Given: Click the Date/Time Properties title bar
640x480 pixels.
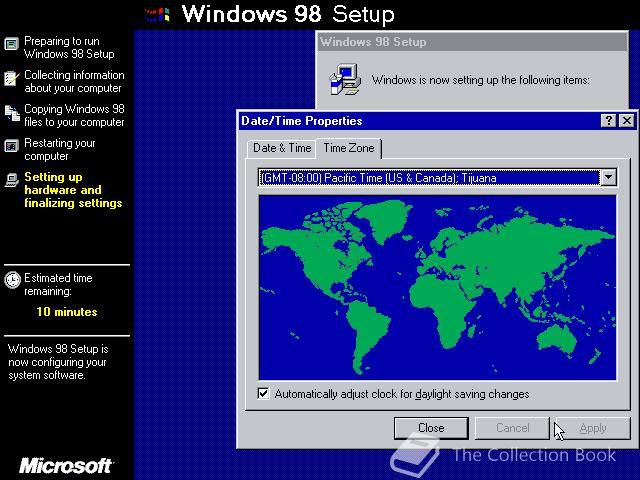Looking at the screenshot, I should tap(420, 121).
